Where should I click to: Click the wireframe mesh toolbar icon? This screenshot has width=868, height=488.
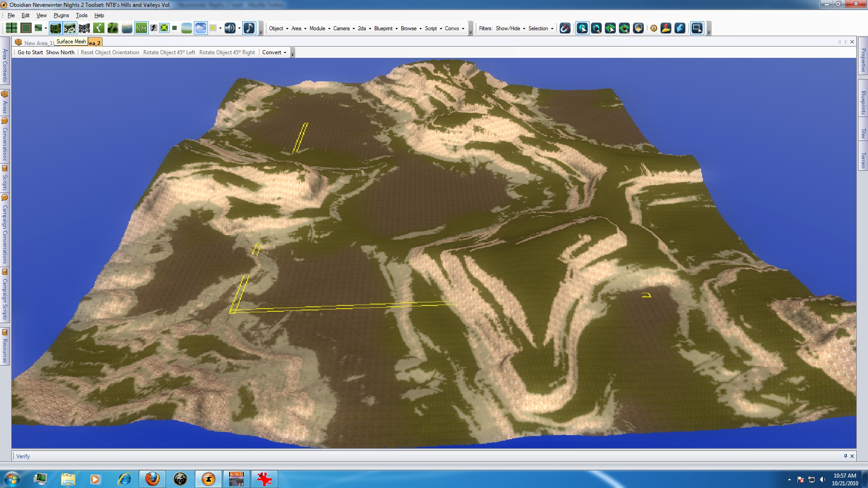click(x=84, y=28)
